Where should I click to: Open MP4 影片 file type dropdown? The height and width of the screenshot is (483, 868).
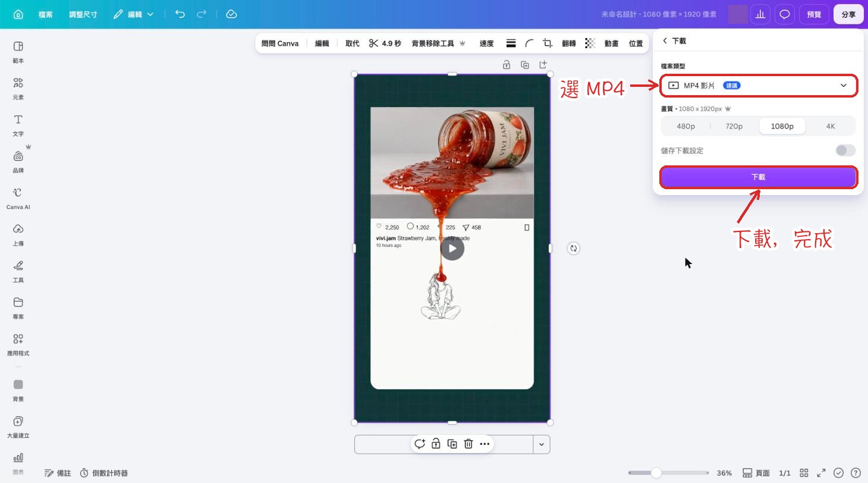click(758, 86)
